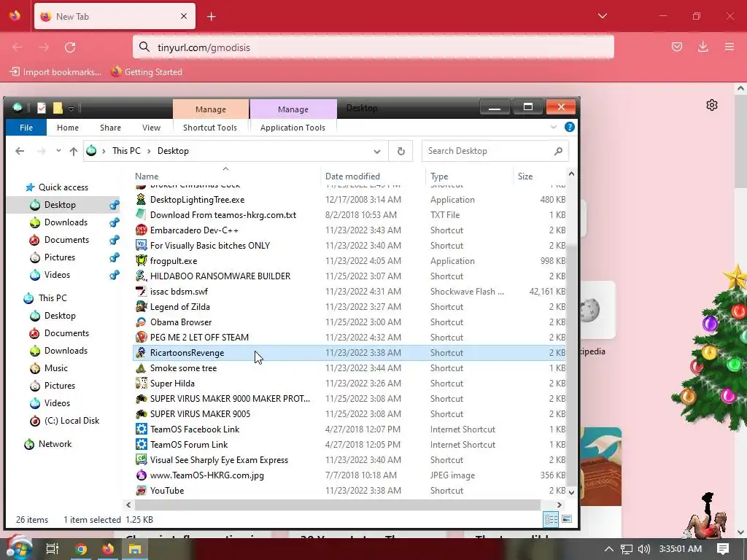This screenshot has height=560, width=747.
Task: Close the New Tab tab
Action: pyautogui.click(x=183, y=16)
